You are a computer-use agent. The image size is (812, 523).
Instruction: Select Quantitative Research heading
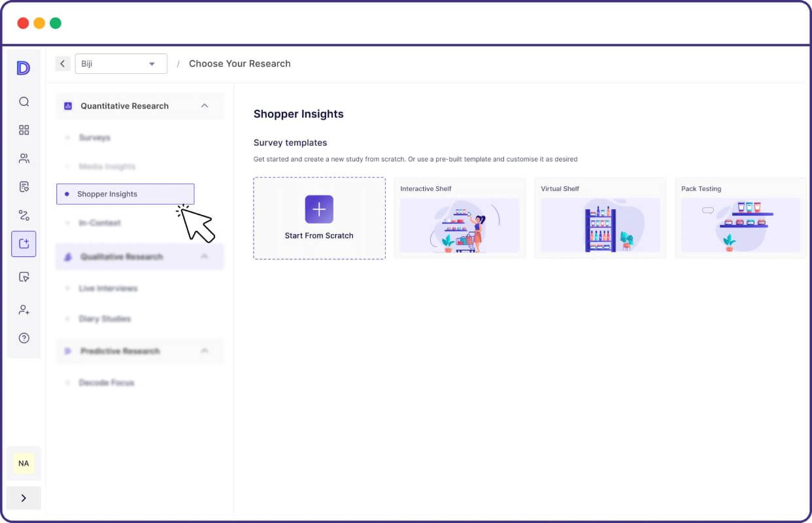pyautogui.click(x=124, y=106)
